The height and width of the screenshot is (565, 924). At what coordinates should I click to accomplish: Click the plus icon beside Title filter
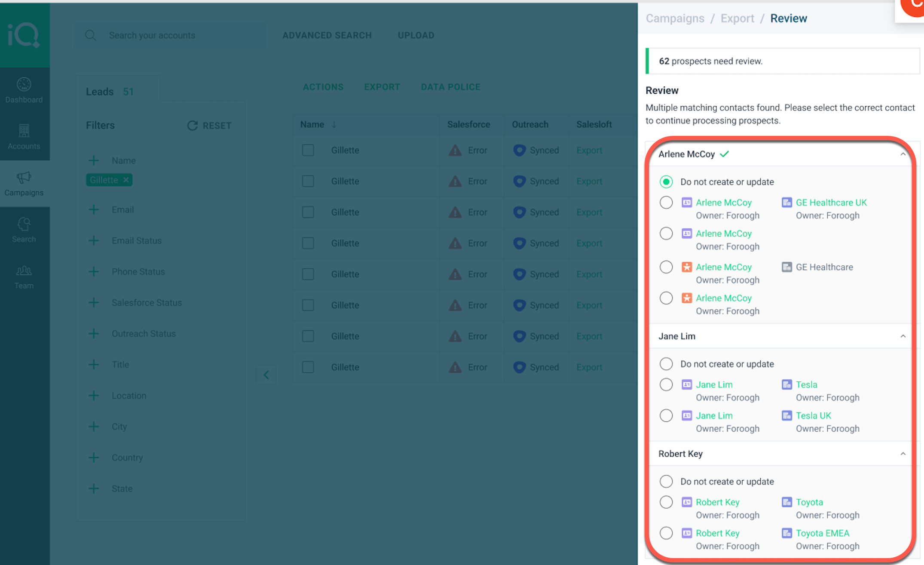coord(94,364)
